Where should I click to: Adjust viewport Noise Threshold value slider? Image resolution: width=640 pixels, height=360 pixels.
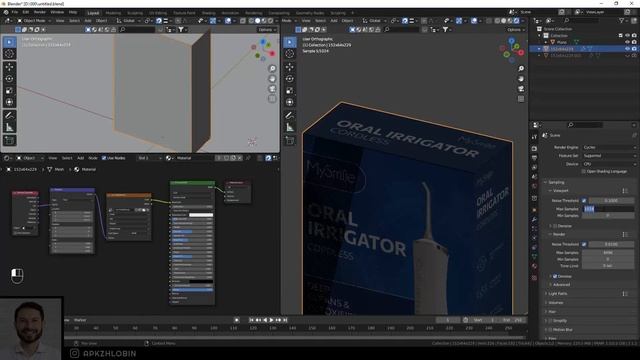[x=611, y=200]
